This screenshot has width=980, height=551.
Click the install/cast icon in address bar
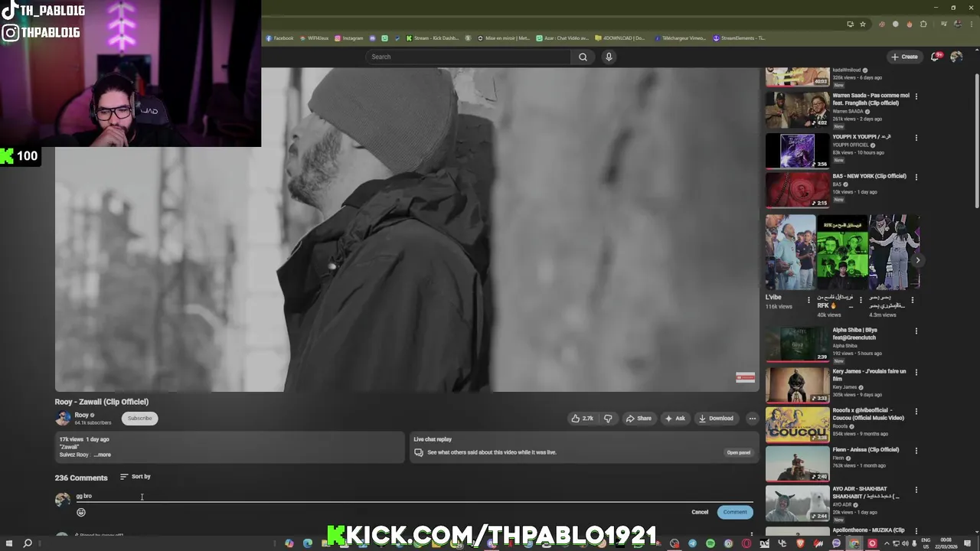(850, 24)
